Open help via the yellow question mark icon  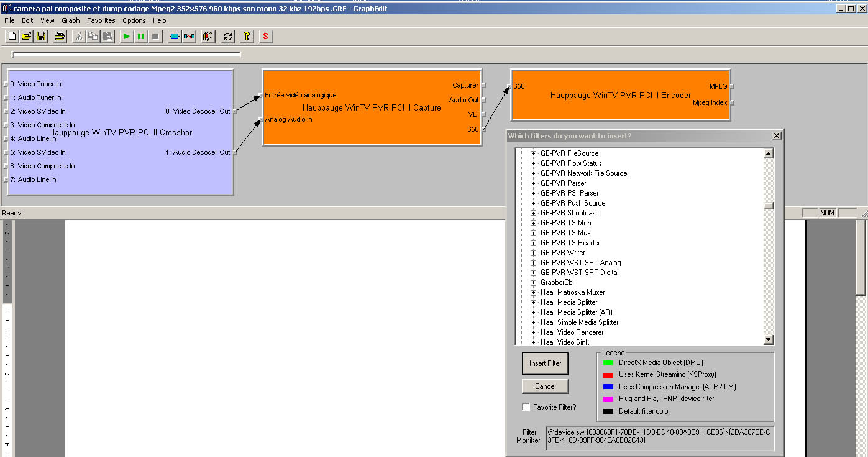[x=247, y=37]
